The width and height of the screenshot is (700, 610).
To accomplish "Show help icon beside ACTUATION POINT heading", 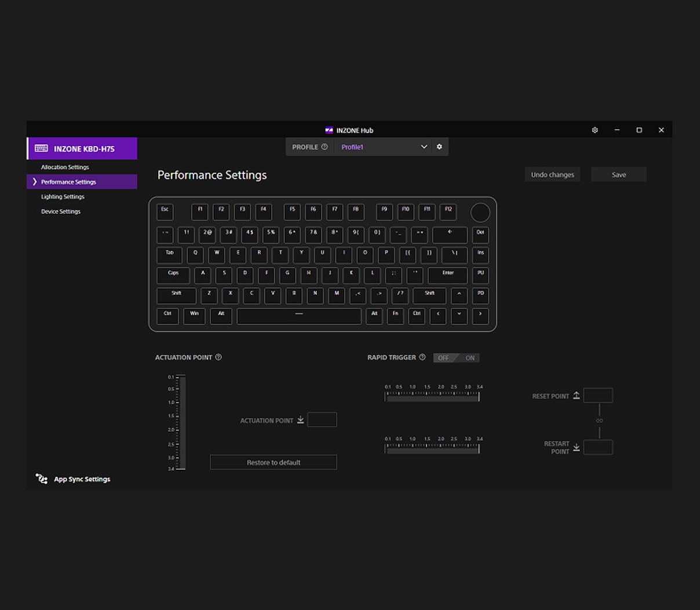I will (x=218, y=357).
